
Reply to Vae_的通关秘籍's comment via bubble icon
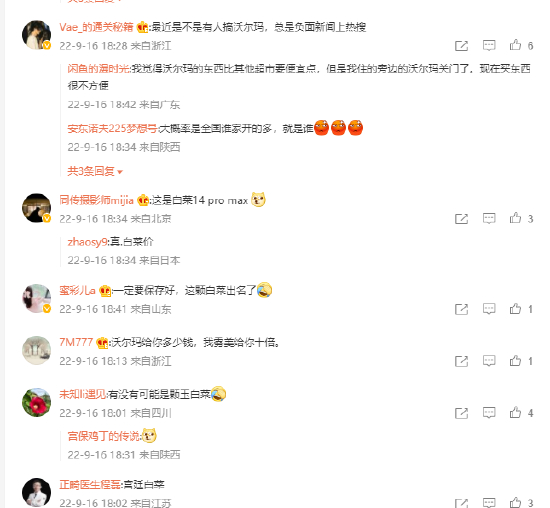point(489,45)
